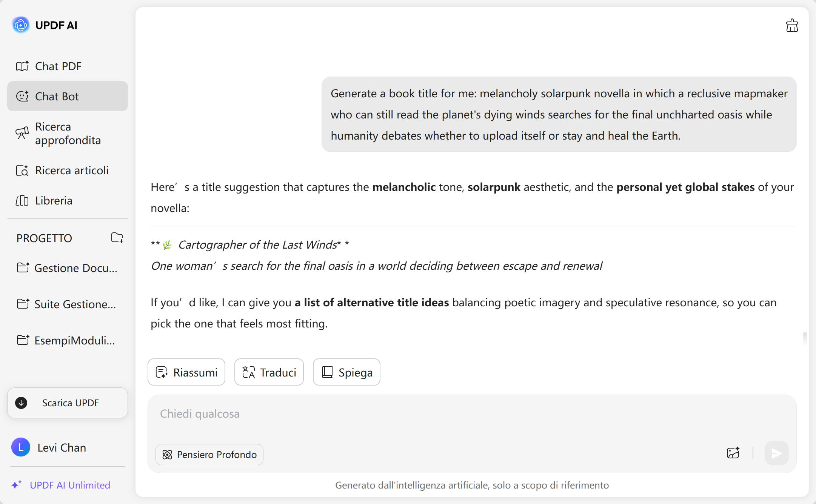Click the clear chat broom icon
This screenshot has width=816, height=504.
tap(792, 26)
